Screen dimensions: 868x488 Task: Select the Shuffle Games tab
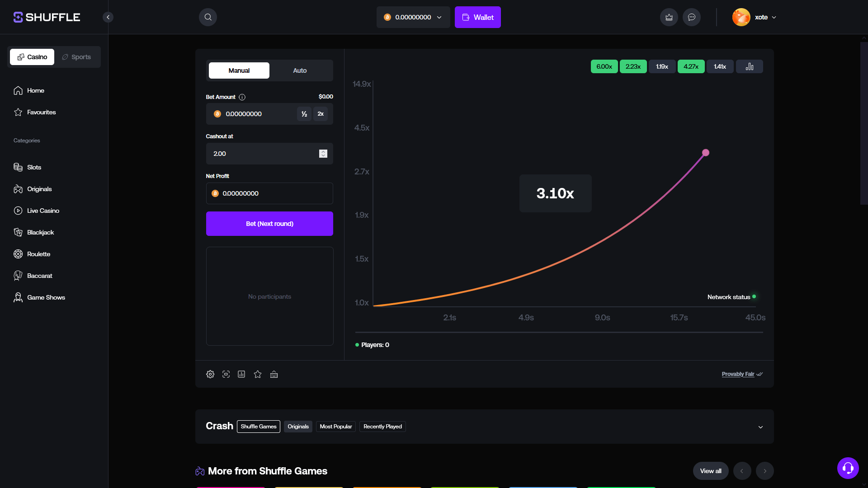[258, 427]
